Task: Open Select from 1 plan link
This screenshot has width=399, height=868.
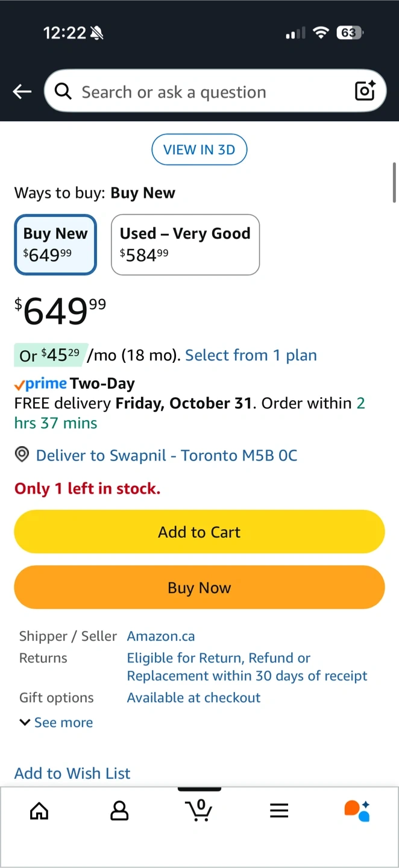Action: click(251, 355)
